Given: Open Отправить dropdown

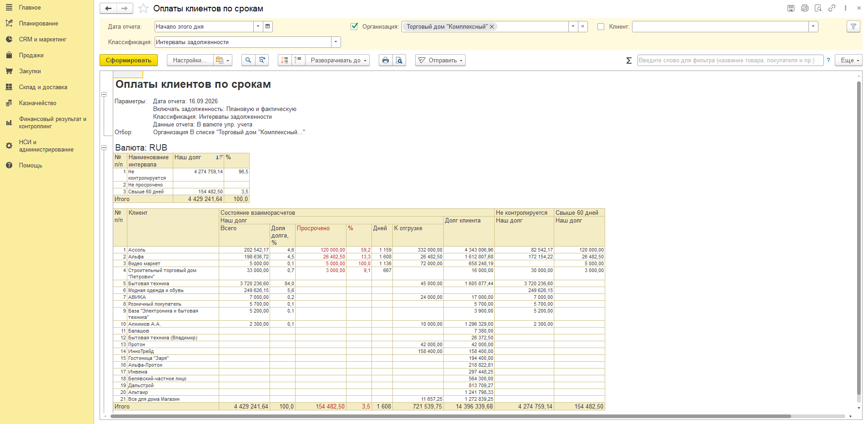Looking at the screenshot, I should click(x=440, y=60).
